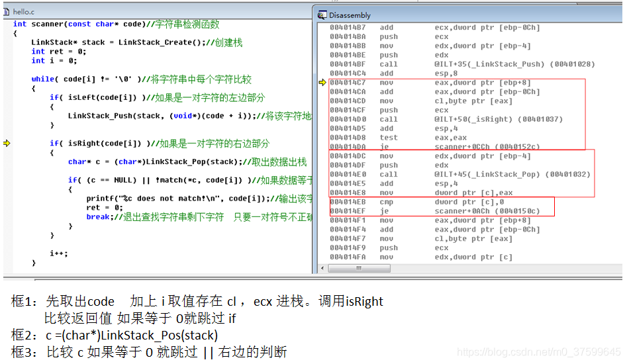Click disassembly line 004014E5 add esp,4

(394, 184)
